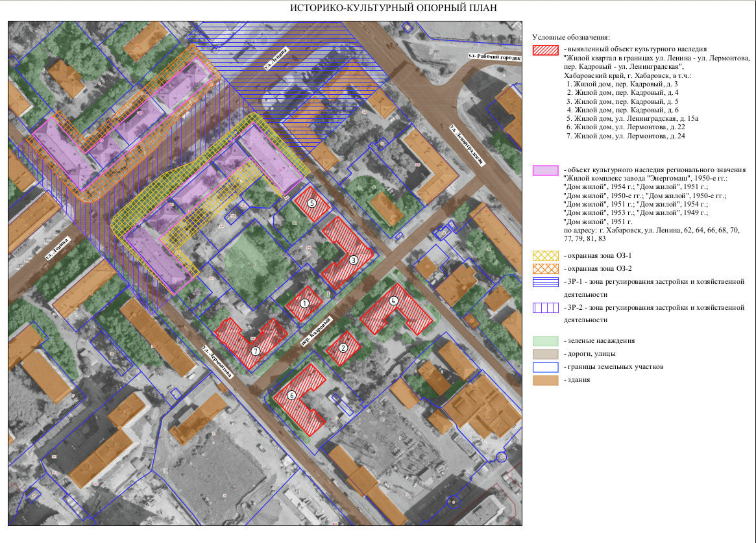Click the text '- выявленный объект культурного наследия'
The height and width of the screenshot is (543, 756).
[635, 49]
